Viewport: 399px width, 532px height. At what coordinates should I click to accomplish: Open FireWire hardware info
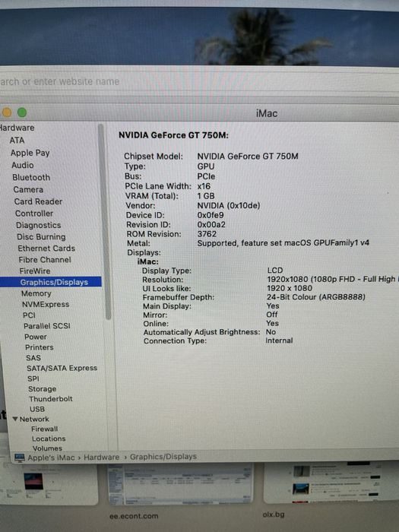pos(35,271)
